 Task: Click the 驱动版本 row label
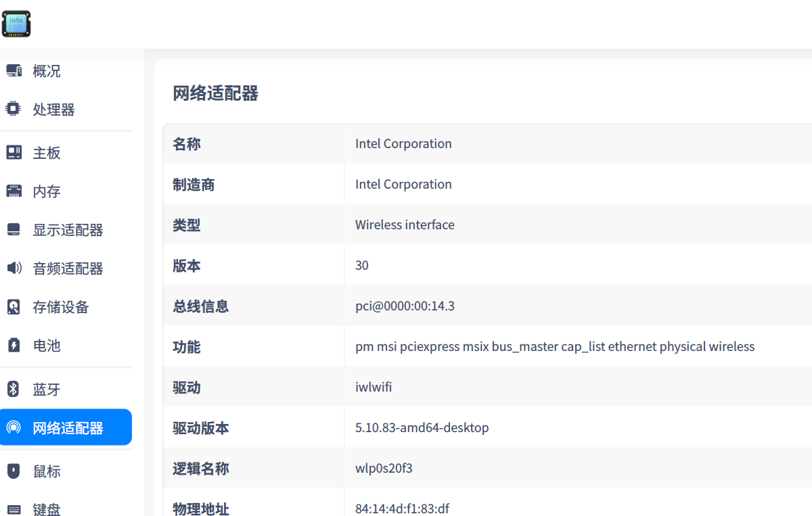pos(200,427)
